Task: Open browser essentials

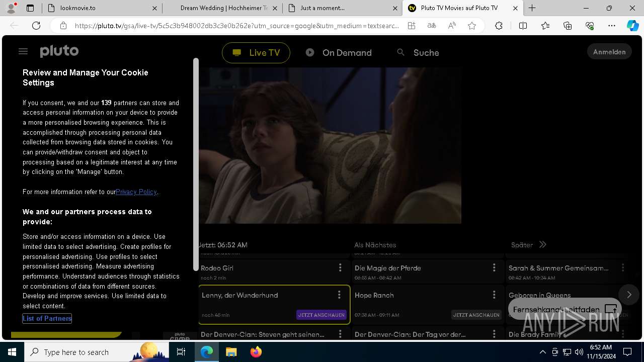Action: pyautogui.click(x=590, y=26)
